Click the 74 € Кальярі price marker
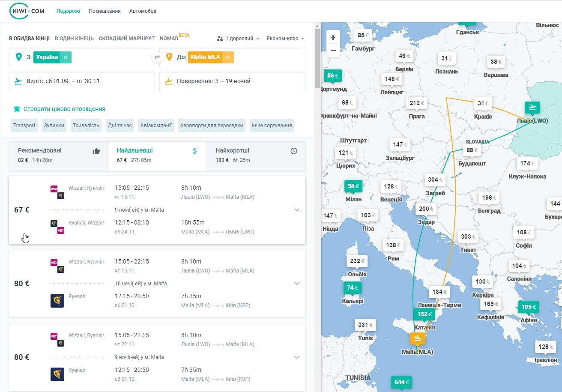This screenshot has height=392, width=562. coord(353,288)
